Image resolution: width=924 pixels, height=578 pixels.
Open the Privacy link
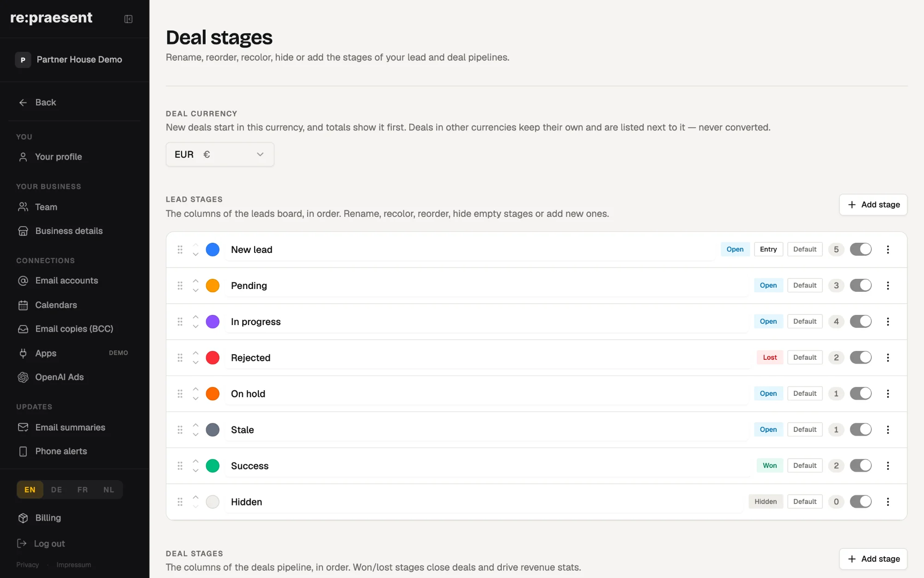click(28, 565)
